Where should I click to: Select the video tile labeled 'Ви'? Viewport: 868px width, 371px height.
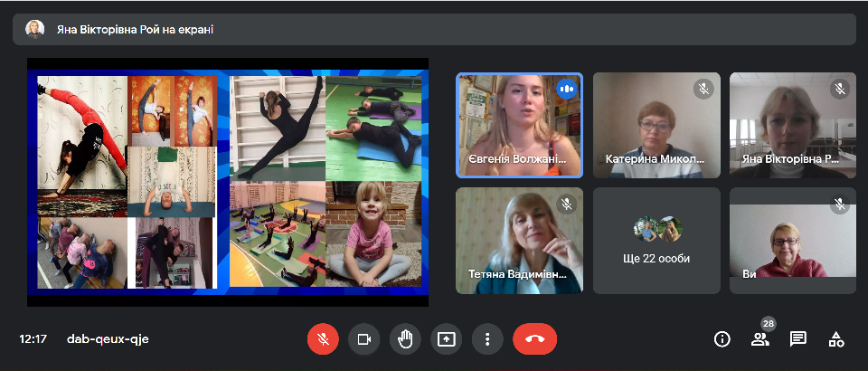[793, 241]
